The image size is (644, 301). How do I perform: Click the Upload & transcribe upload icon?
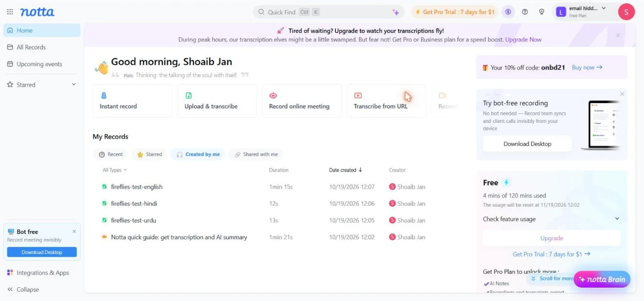pos(189,96)
